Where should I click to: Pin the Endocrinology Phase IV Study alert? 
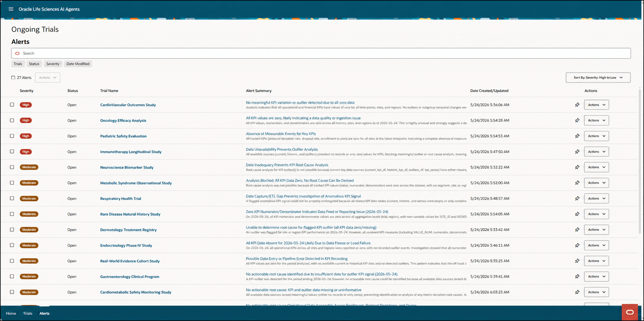pos(577,245)
